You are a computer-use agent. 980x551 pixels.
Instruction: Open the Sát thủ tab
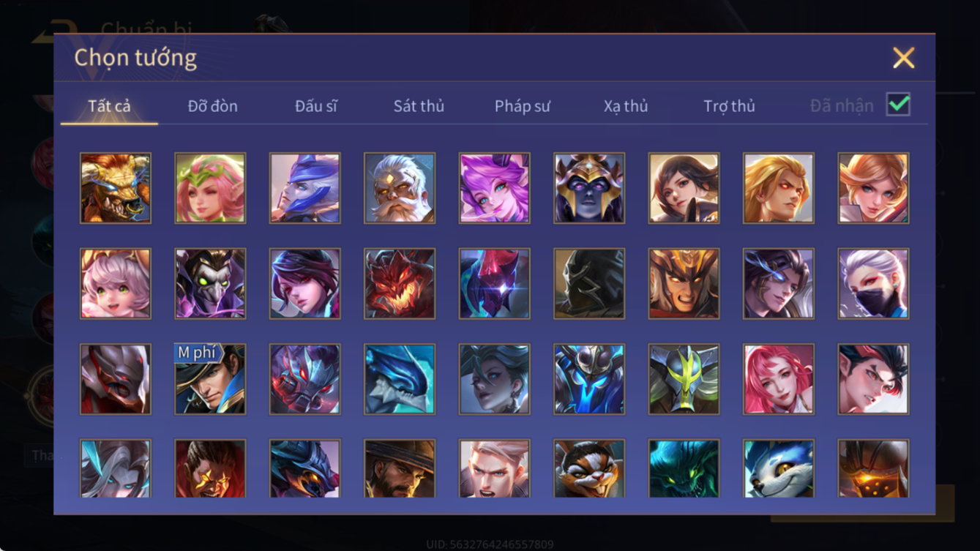click(419, 106)
